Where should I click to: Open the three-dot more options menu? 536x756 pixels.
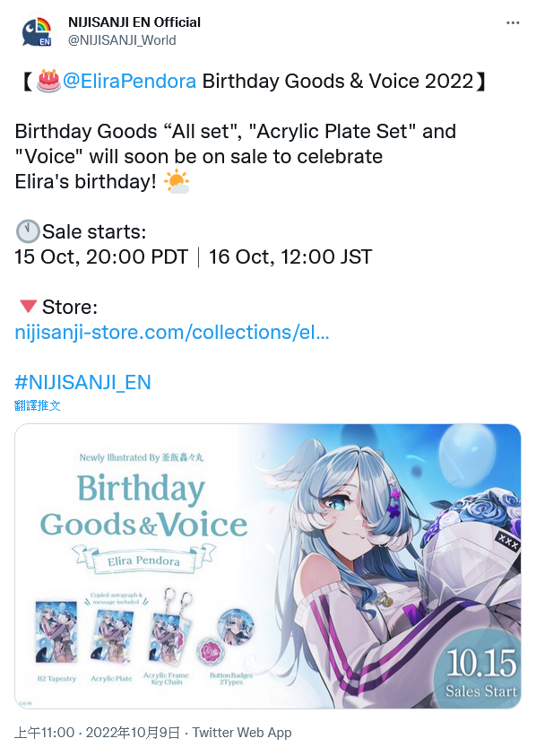point(513,23)
